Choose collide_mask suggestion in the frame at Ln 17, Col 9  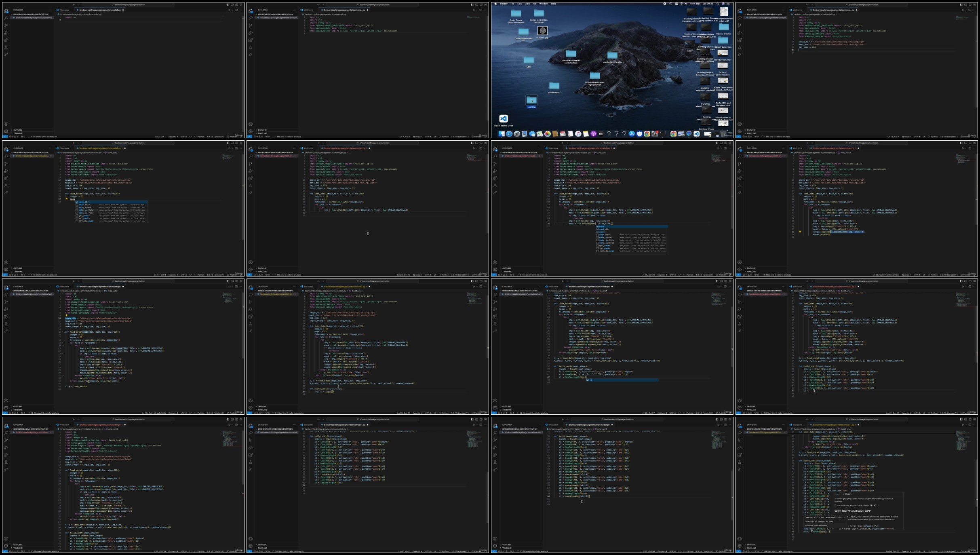[111, 221]
